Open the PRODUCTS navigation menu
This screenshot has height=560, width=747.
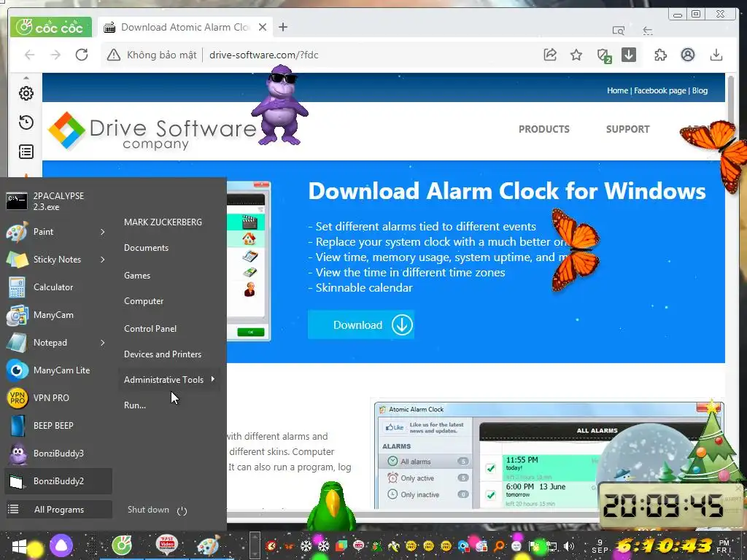coord(544,129)
